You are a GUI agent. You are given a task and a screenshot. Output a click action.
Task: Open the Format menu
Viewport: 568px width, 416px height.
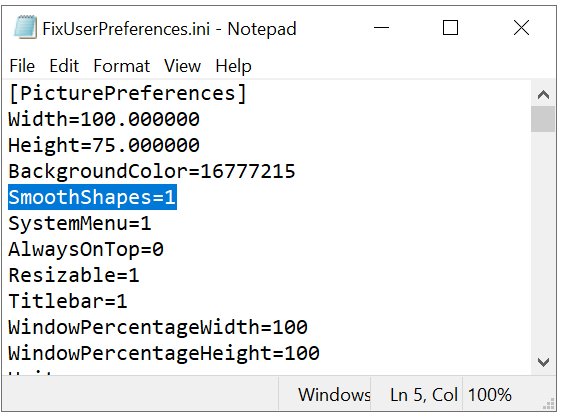coord(121,66)
